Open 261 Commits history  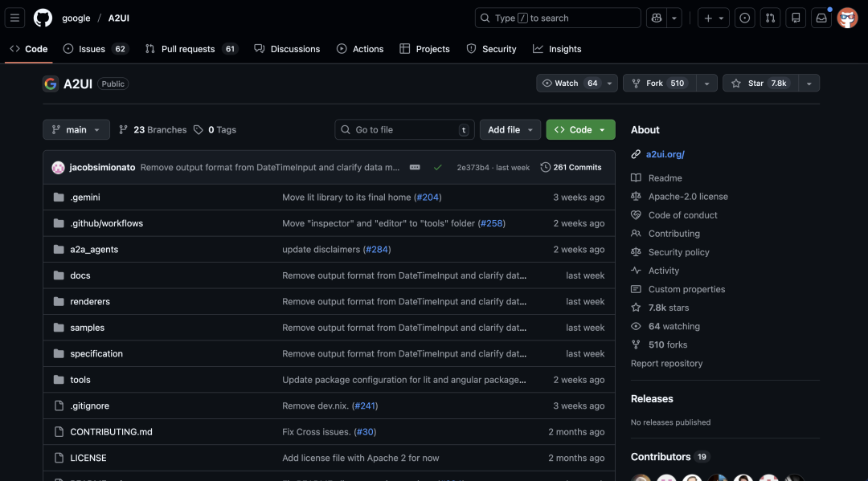[x=571, y=168]
